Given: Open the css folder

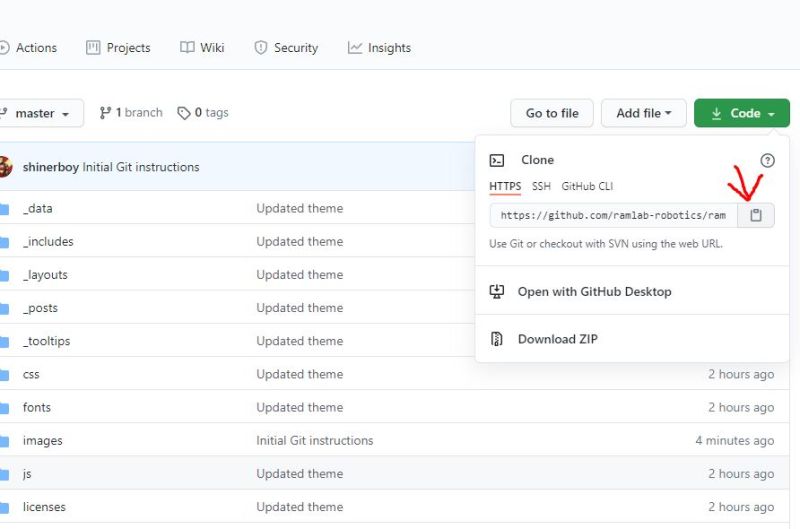Looking at the screenshot, I should point(31,374).
